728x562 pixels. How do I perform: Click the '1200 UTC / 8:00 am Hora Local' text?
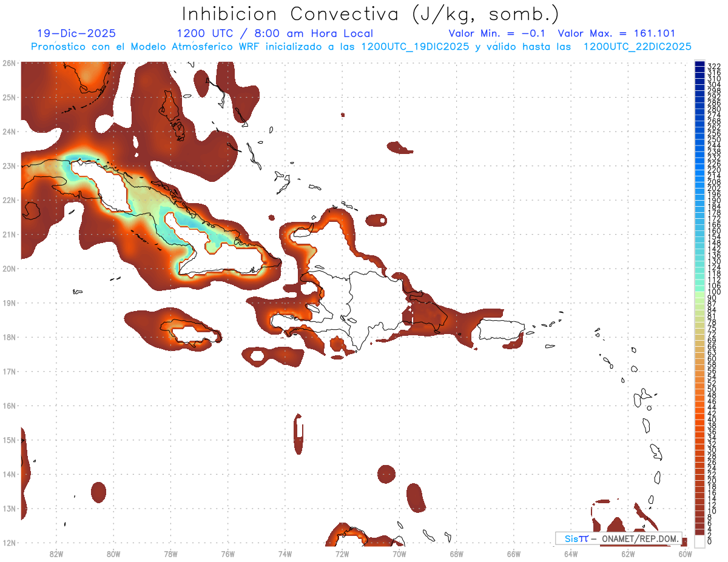click(275, 34)
